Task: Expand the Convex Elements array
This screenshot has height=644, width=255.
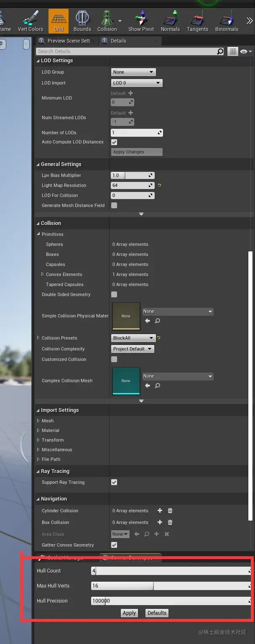Action: [43, 274]
